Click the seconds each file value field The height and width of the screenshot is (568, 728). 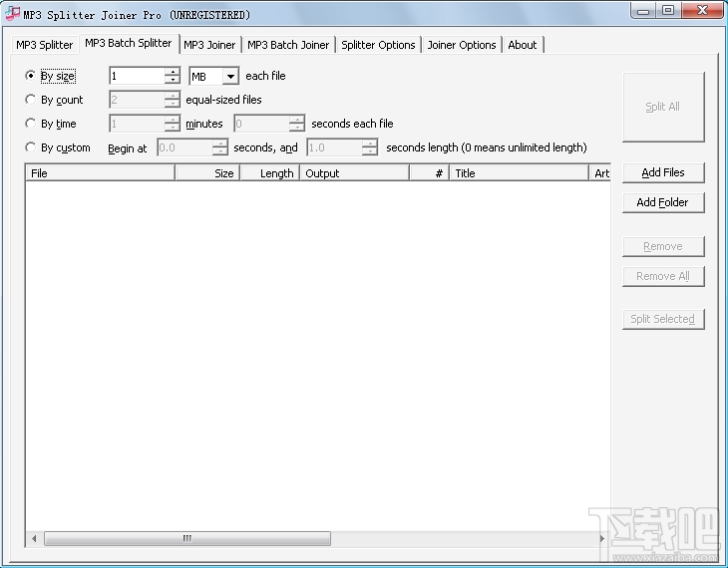pos(262,124)
